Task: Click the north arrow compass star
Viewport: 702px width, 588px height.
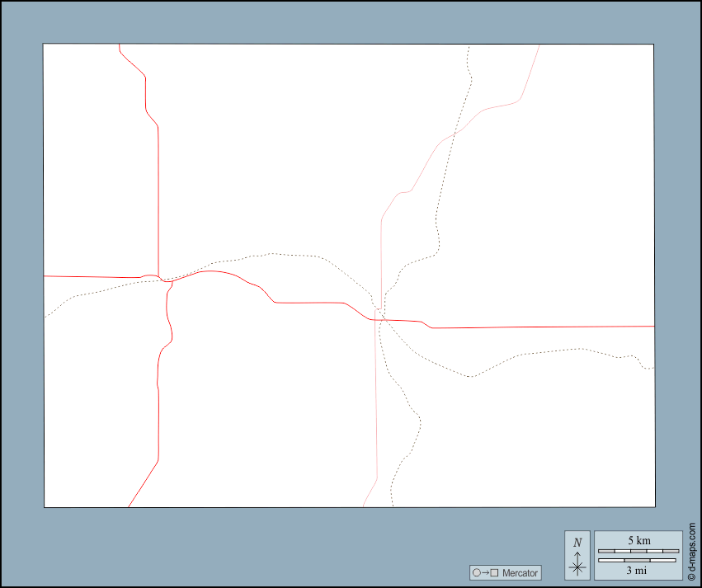Action: click(577, 567)
